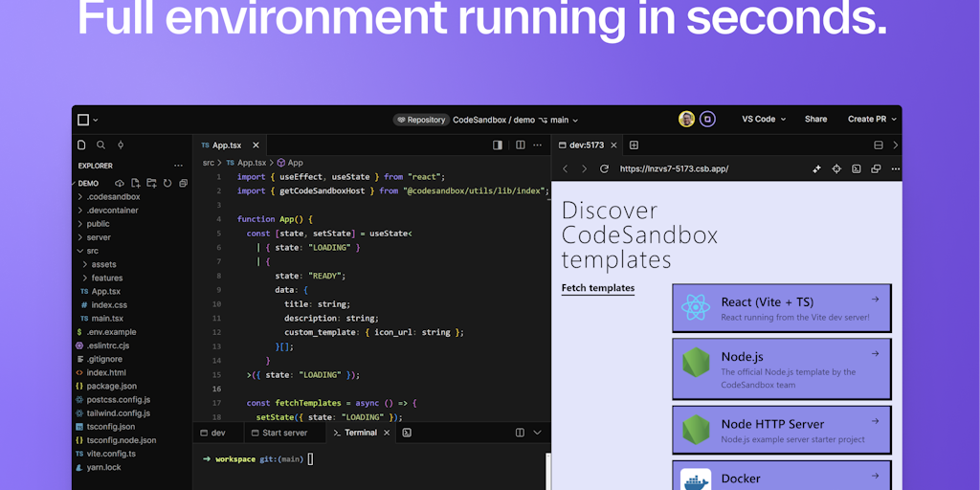Collapse the DEMO root folder
980x490 pixels.
pyautogui.click(x=85, y=184)
